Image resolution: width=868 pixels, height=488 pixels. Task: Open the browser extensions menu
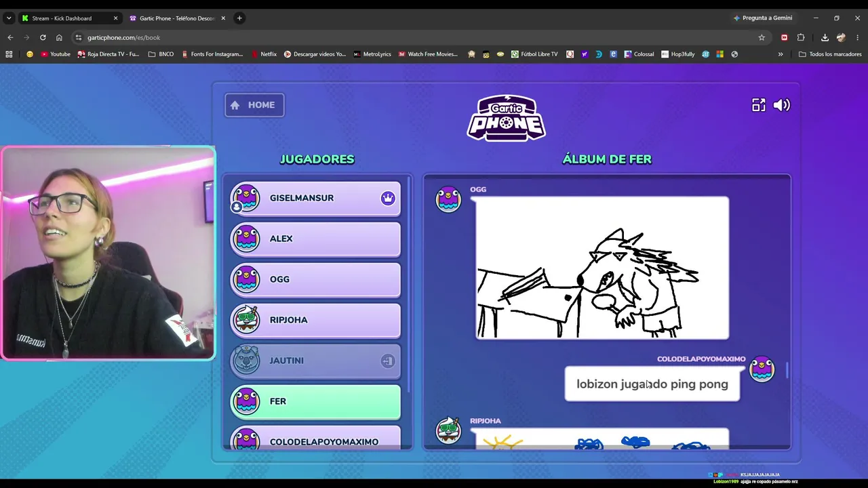tap(801, 37)
